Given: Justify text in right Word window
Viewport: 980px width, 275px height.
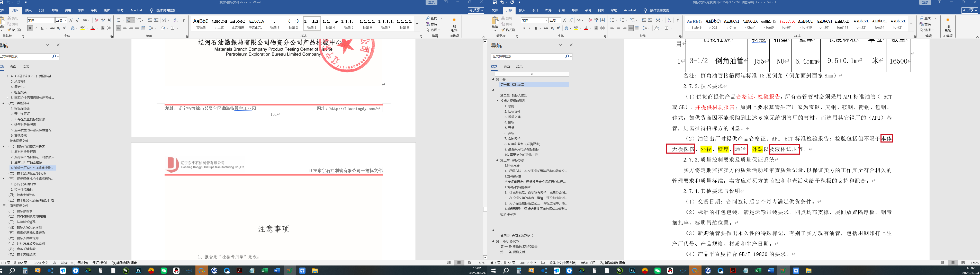Looking at the screenshot, I should (x=631, y=28).
